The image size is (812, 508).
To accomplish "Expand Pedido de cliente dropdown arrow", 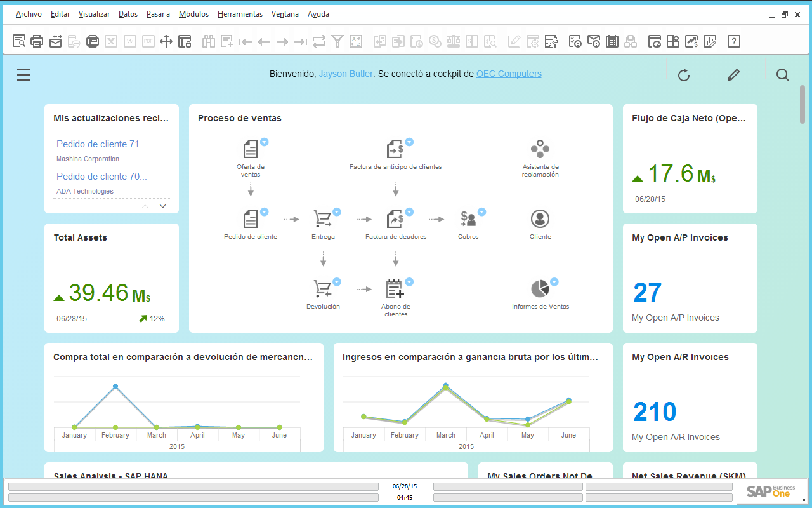I will 265,211.
